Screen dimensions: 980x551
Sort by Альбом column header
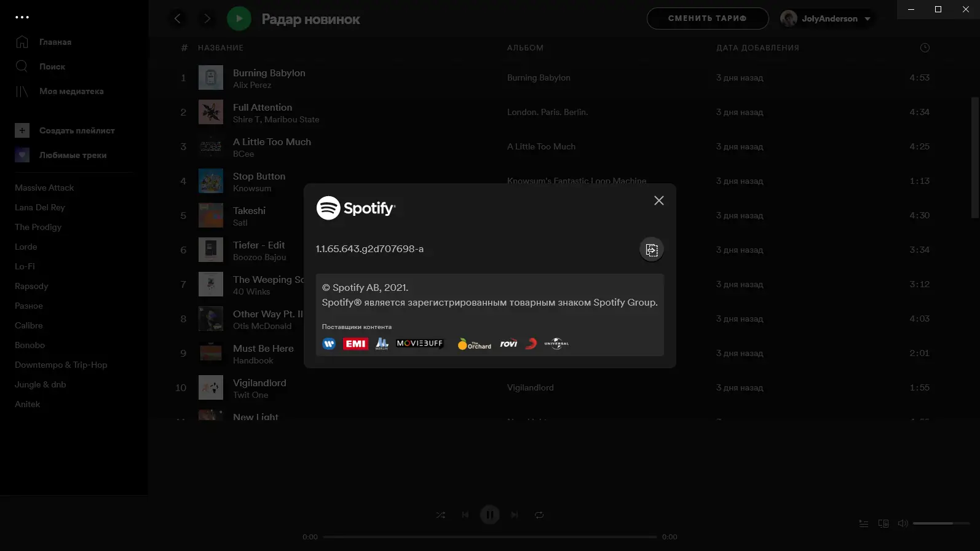tap(525, 47)
